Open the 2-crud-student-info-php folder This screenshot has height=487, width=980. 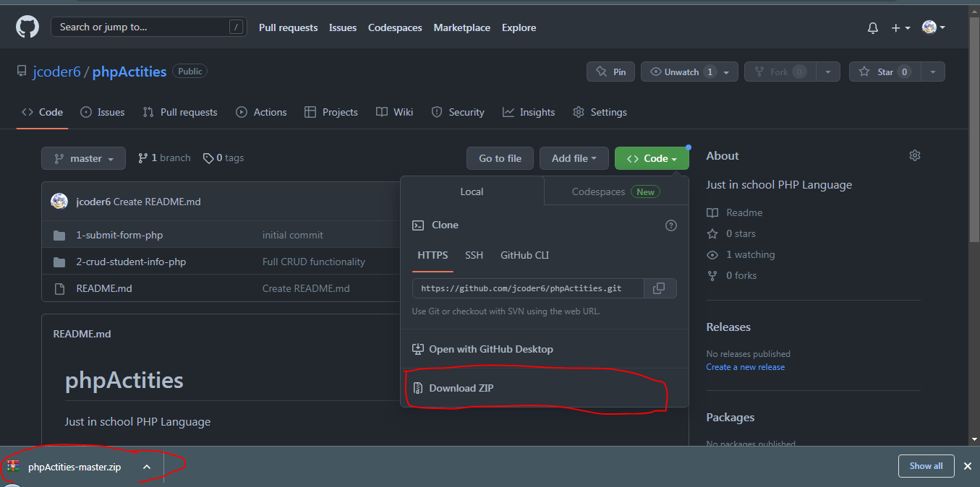(131, 262)
